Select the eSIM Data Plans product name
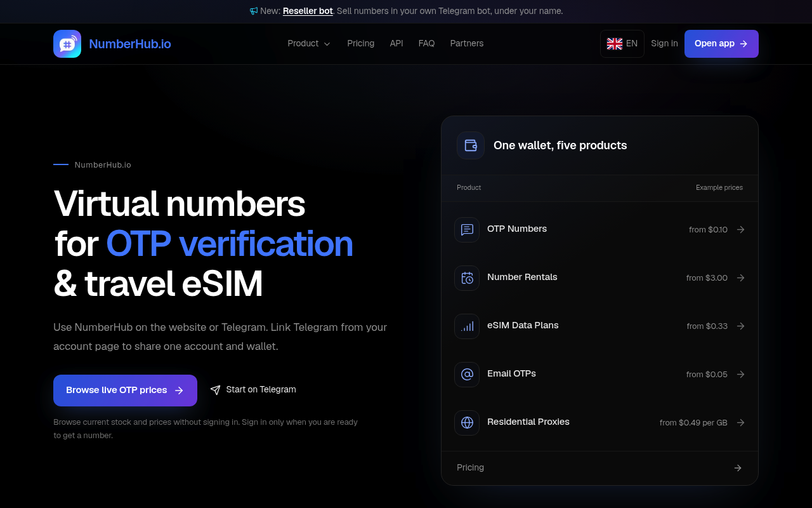 coord(523,326)
